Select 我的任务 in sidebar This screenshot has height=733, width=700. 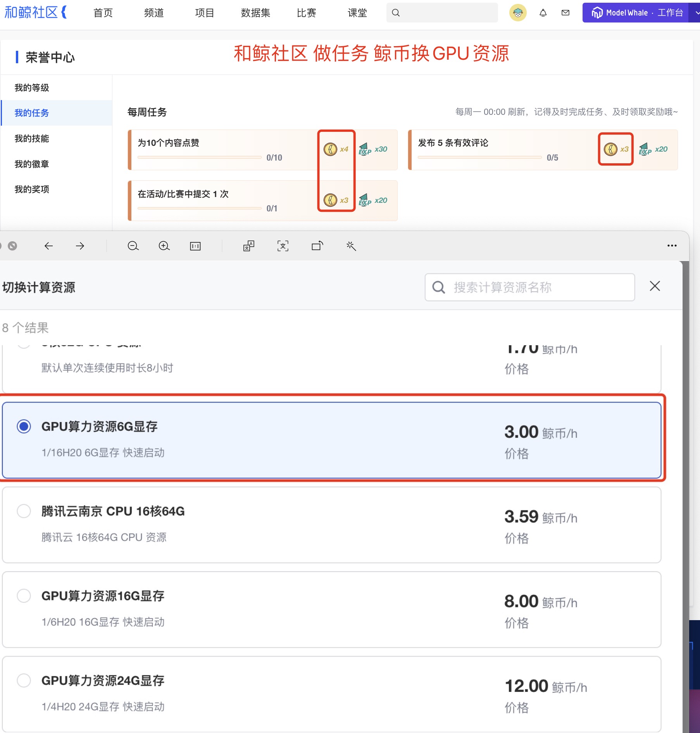(57, 113)
